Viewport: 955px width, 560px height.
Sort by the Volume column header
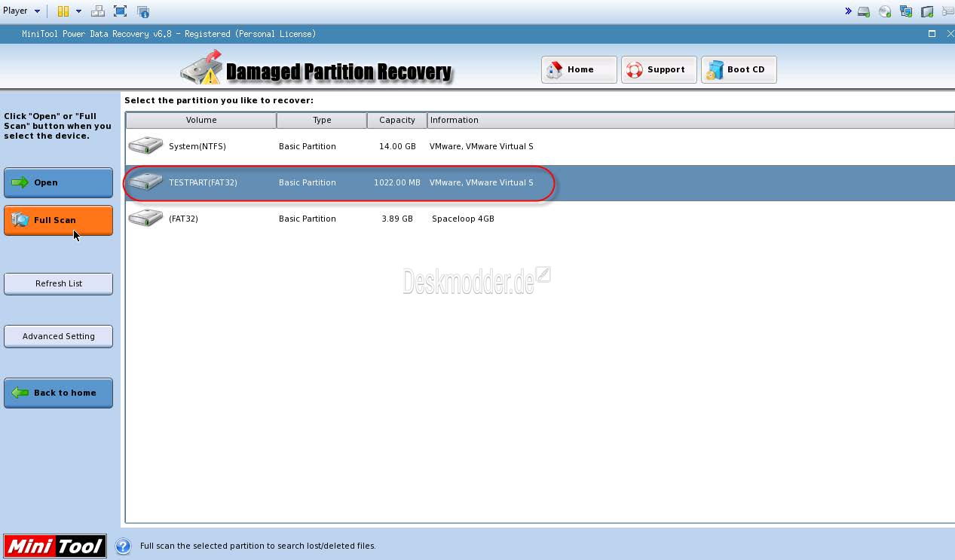click(201, 120)
